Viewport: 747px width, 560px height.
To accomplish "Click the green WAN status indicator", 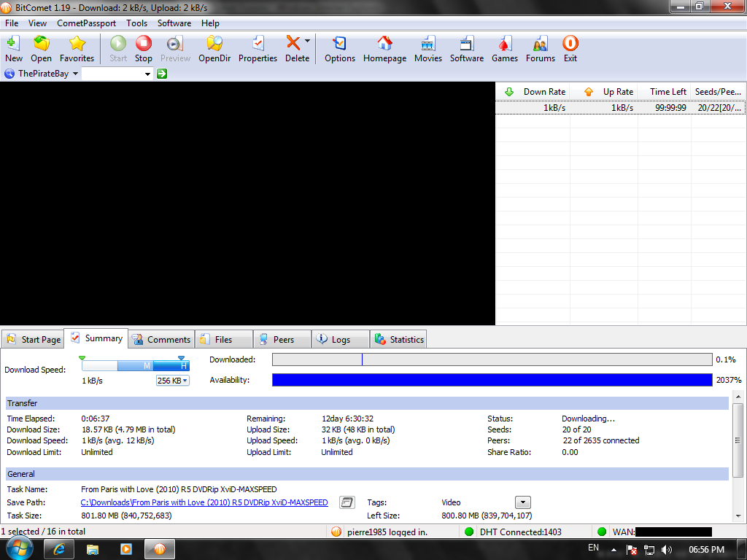I will point(602,532).
